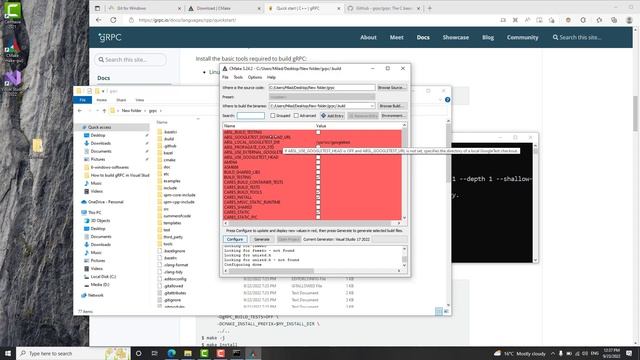
Task: Click the Configure button in CMake
Action: click(x=235, y=239)
